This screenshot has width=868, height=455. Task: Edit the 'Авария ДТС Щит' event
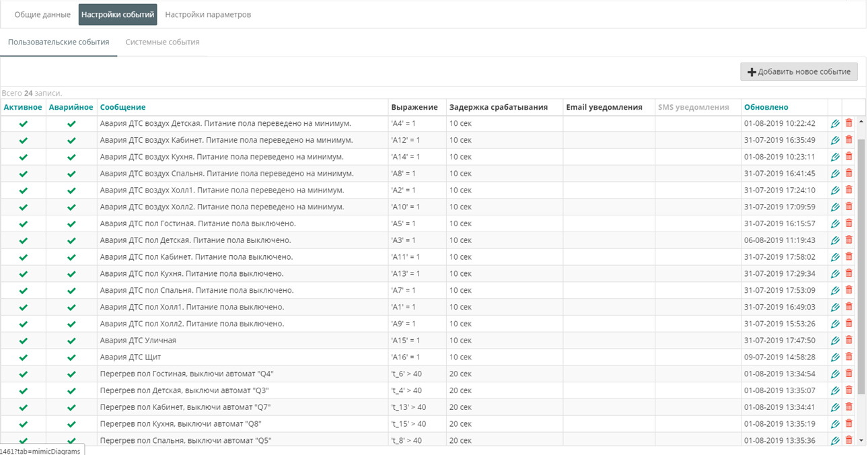[835, 357]
